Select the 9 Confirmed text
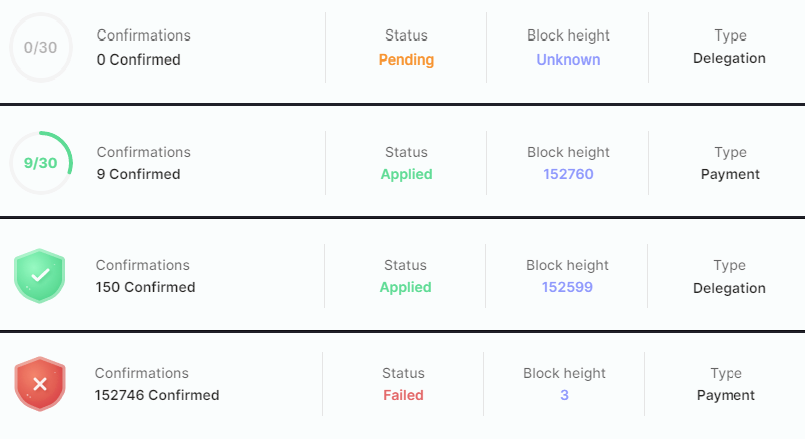805x439 pixels. (x=139, y=174)
